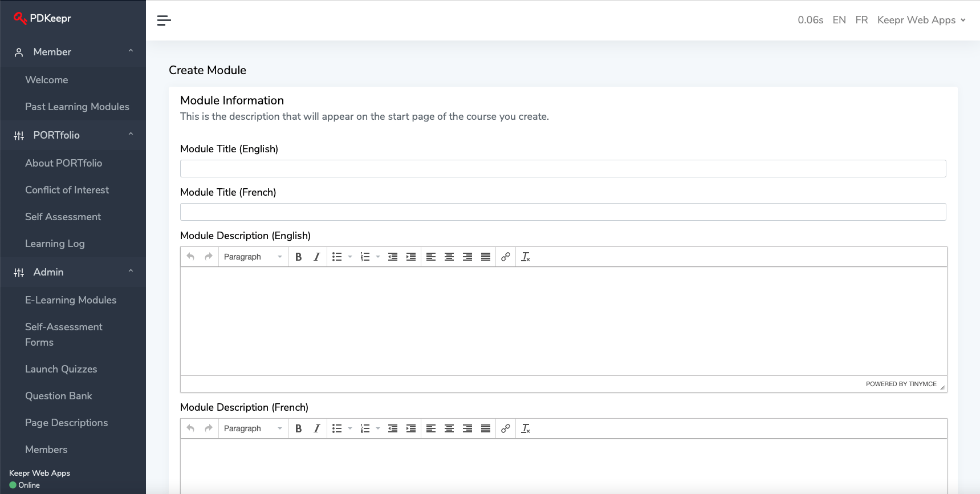Open Keepr Web Apps dropdown in header

point(921,20)
